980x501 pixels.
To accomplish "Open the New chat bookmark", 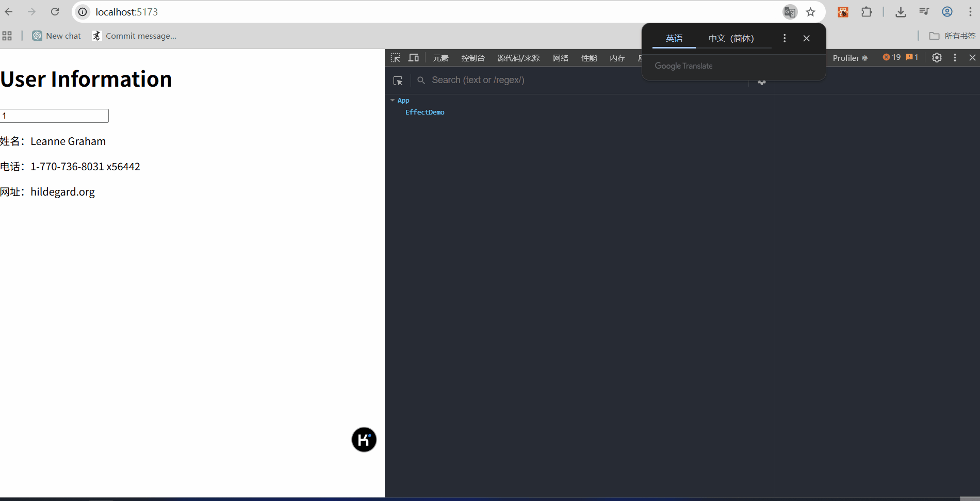I will coord(57,36).
